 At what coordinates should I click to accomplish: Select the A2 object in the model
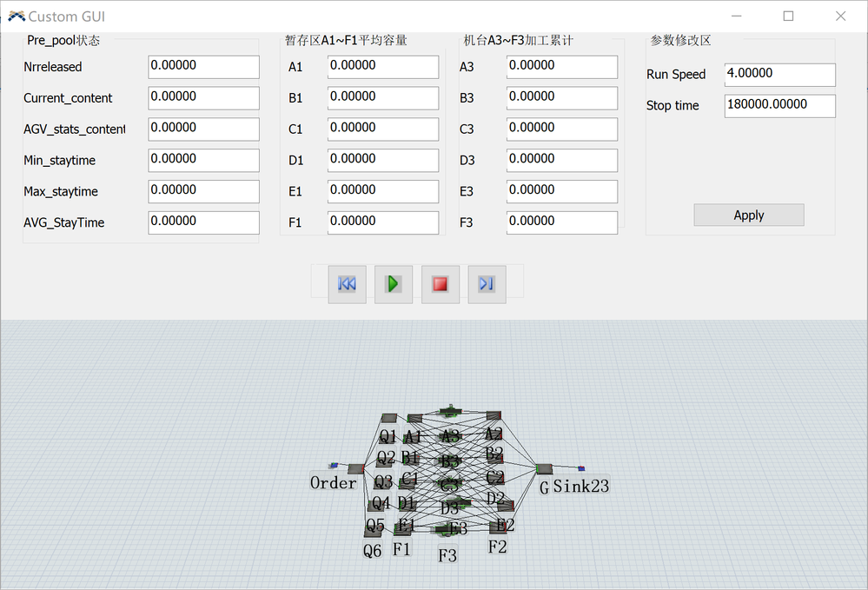[494, 415]
